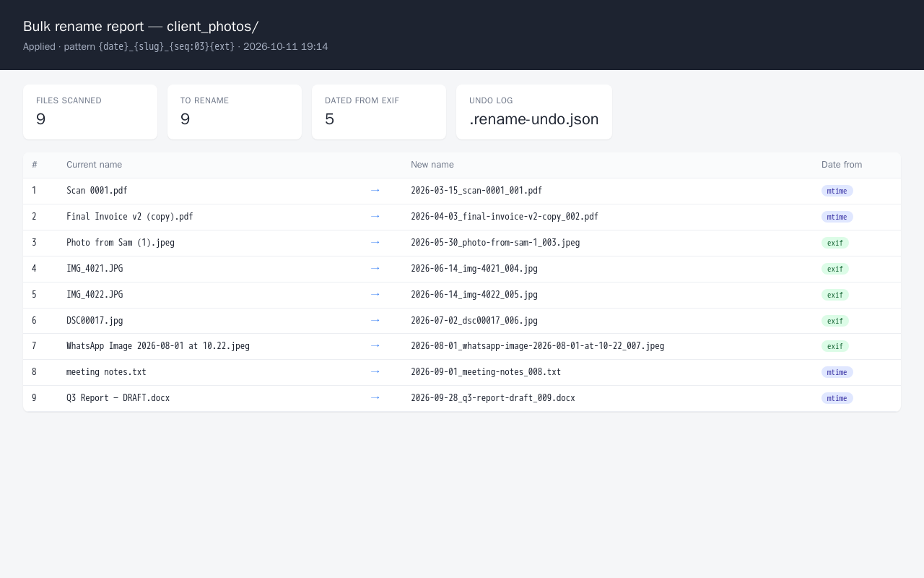
Task: Click the arrow in the Q3 Report row
Action: (x=375, y=398)
